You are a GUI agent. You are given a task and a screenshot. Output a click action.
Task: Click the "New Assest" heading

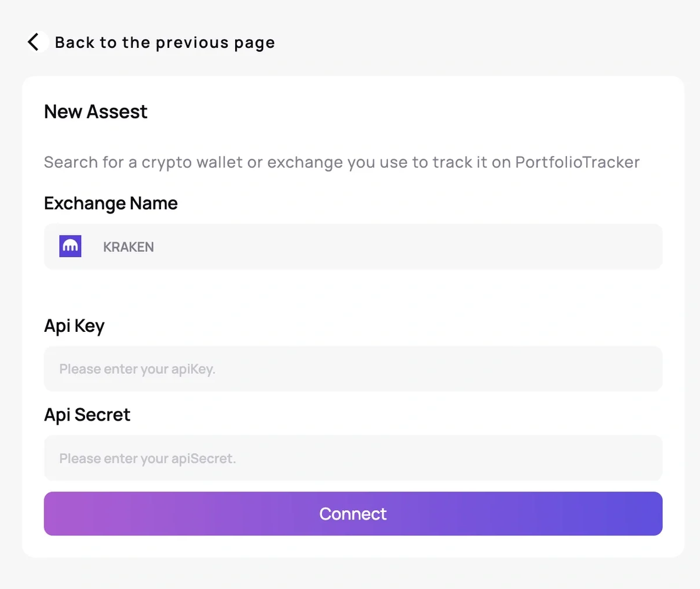(x=96, y=112)
